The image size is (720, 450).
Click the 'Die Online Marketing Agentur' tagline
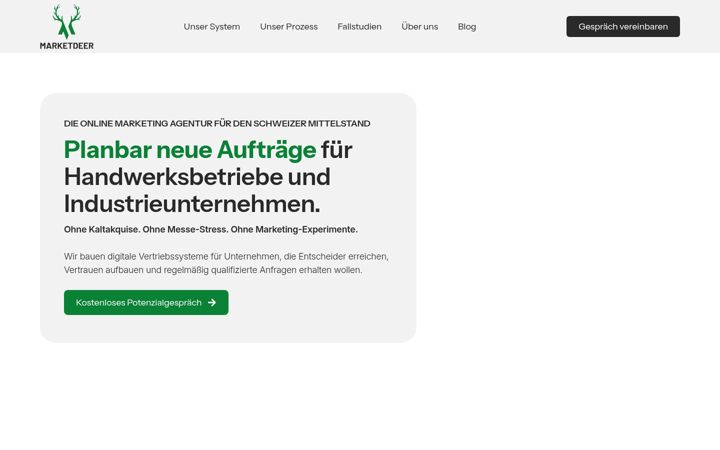(217, 124)
